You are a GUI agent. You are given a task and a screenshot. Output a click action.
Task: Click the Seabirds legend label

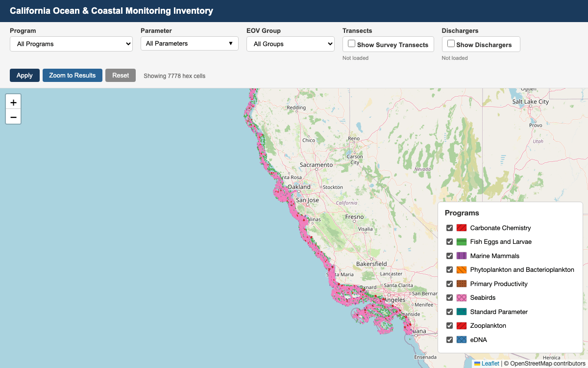point(483,298)
